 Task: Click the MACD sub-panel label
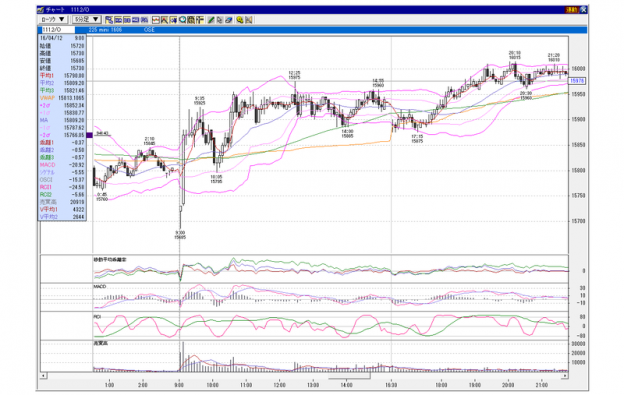click(x=100, y=286)
